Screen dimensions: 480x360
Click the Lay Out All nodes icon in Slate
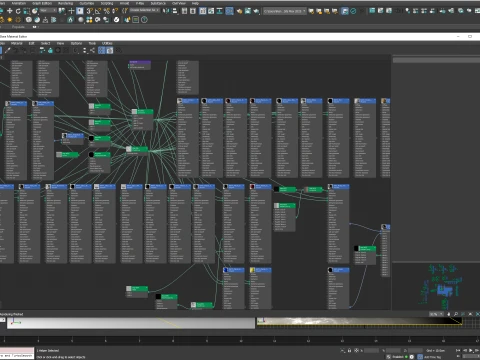(x=84, y=50)
